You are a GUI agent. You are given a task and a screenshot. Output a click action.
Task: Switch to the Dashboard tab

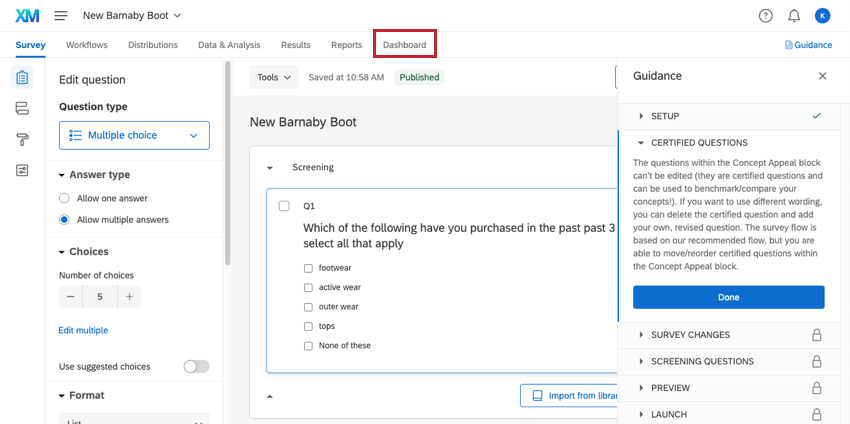pos(404,45)
